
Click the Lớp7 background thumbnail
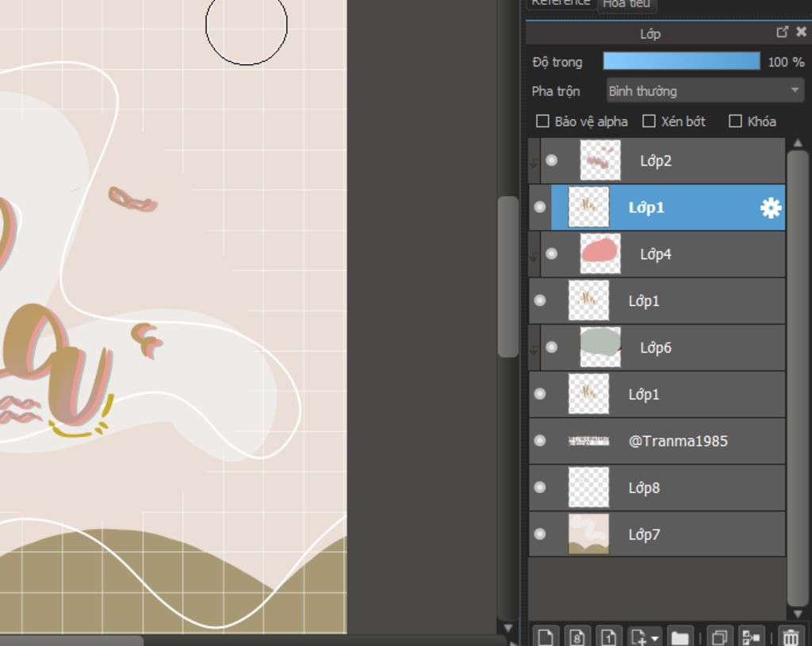tap(589, 533)
